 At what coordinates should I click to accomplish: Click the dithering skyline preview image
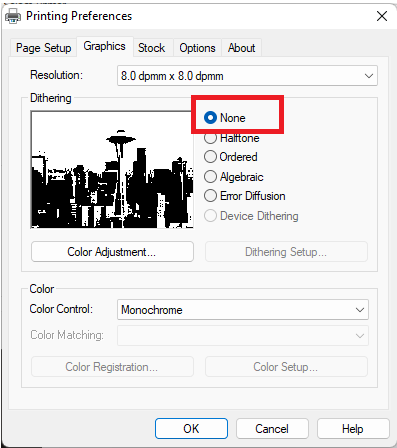click(x=112, y=170)
